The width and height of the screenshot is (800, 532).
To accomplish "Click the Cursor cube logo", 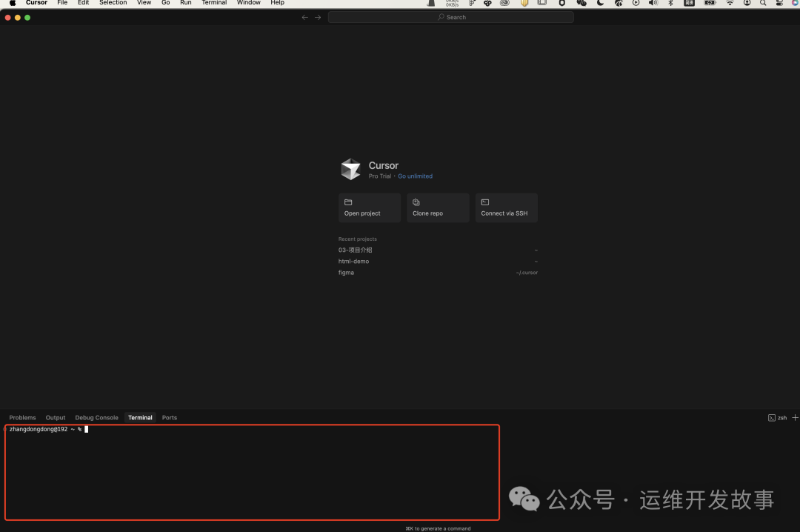I will pos(350,169).
